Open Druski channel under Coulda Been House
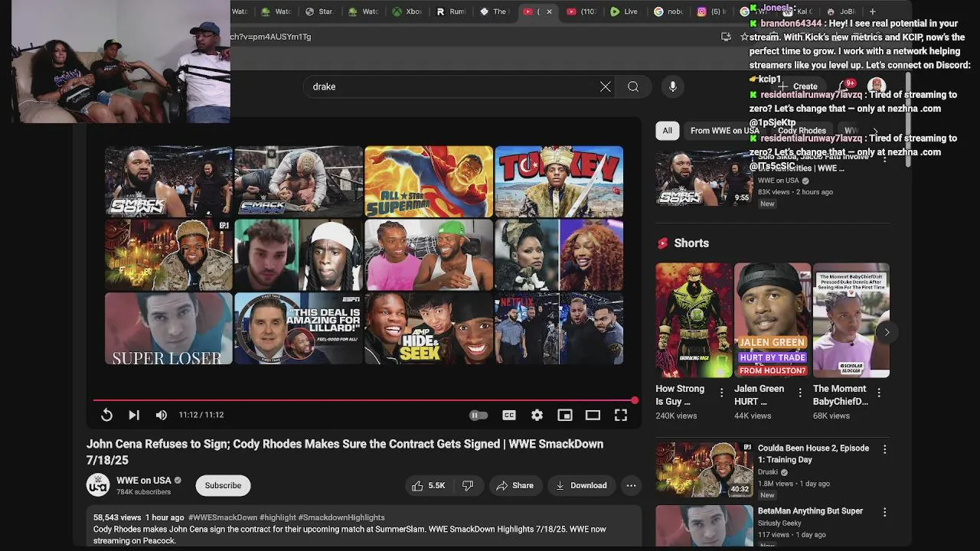The width and height of the screenshot is (980, 551). 769,472
